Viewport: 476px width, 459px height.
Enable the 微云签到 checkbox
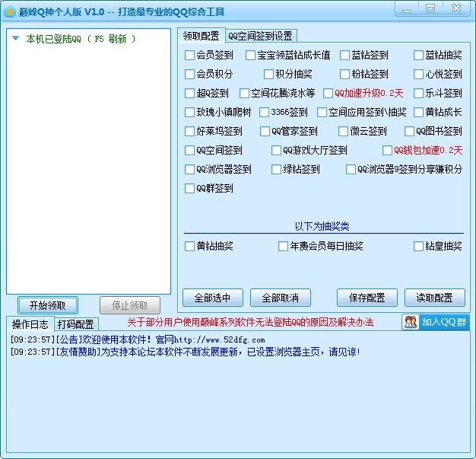[343, 132]
